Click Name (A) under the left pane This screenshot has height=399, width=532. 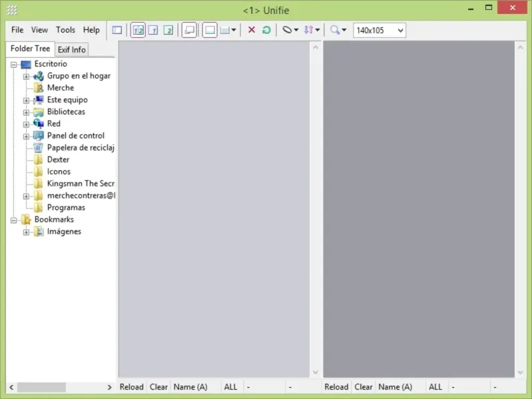click(x=190, y=387)
